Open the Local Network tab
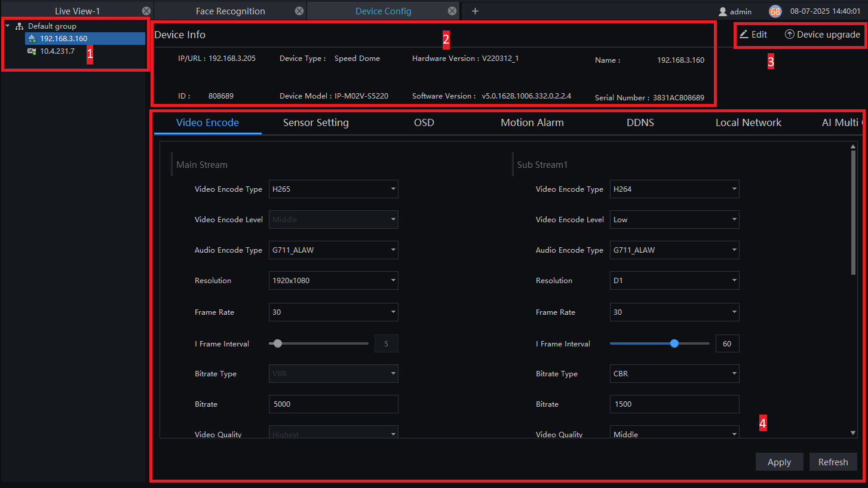868x488 pixels. click(749, 122)
